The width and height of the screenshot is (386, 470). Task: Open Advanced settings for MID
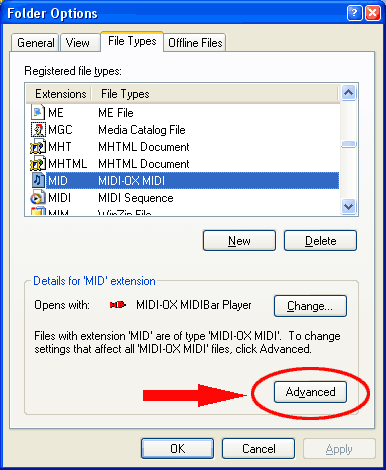point(310,392)
